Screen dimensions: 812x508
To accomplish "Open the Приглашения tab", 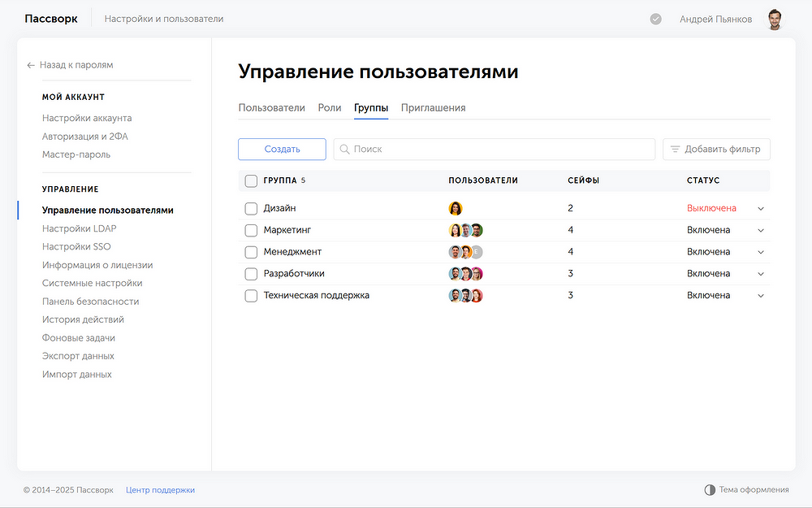I will [x=433, y=108].
